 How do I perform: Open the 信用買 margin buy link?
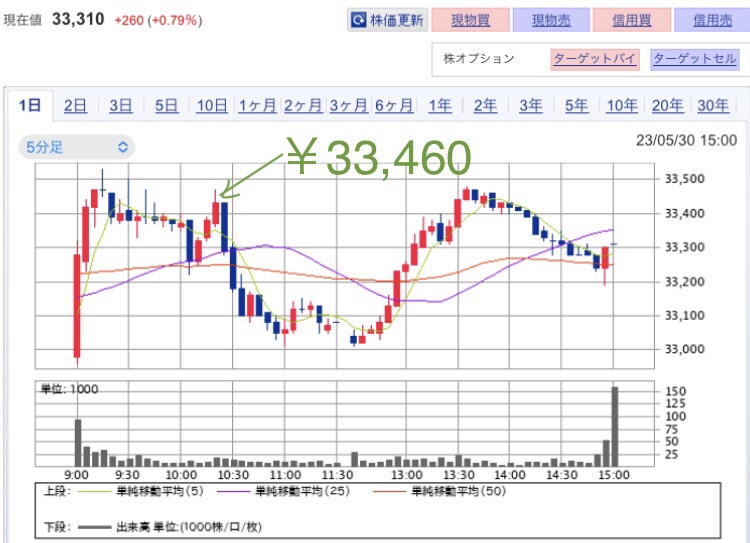[x=631, y=20]
